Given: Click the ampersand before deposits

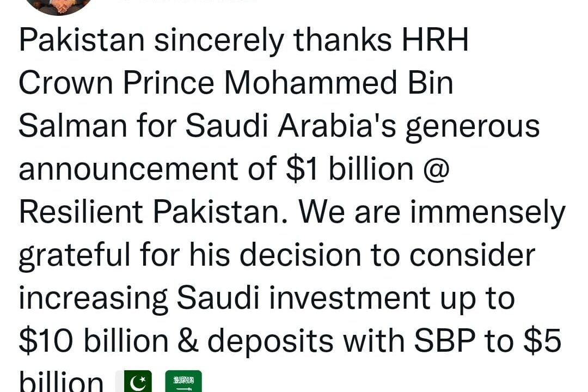Looking at the screenshot, I should pos(188,340).
